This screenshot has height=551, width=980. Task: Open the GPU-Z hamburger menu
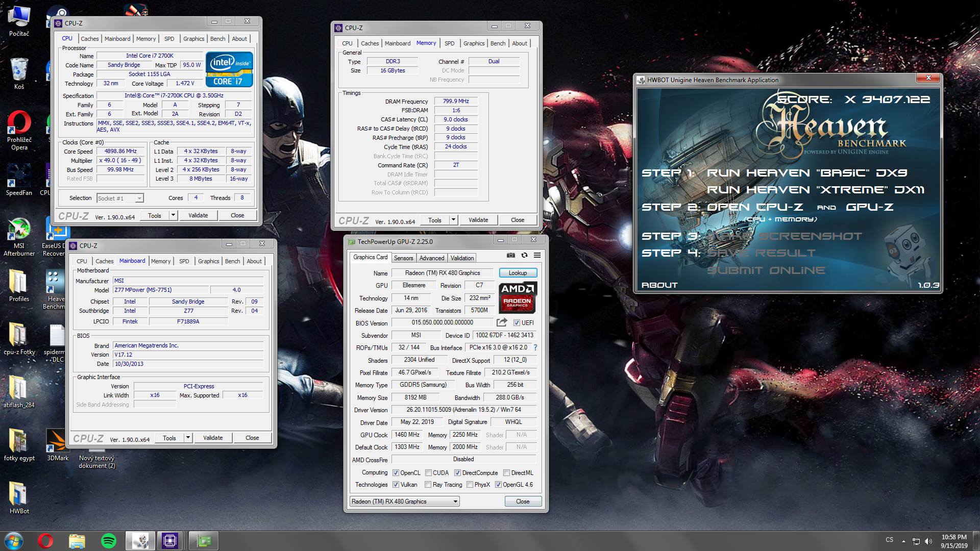(x=537, y=255)
